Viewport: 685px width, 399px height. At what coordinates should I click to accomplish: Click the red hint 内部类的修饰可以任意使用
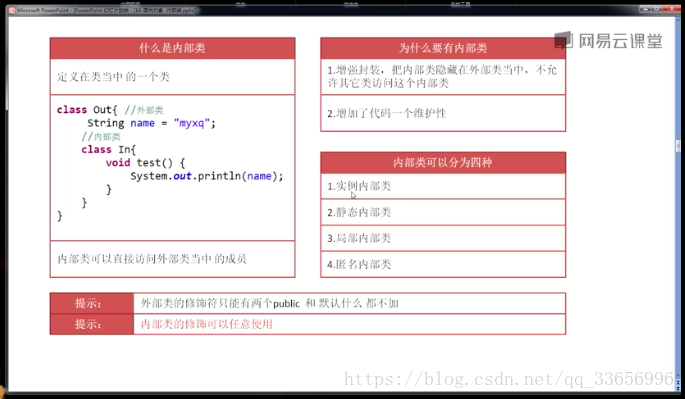click(x=207, y=324)
